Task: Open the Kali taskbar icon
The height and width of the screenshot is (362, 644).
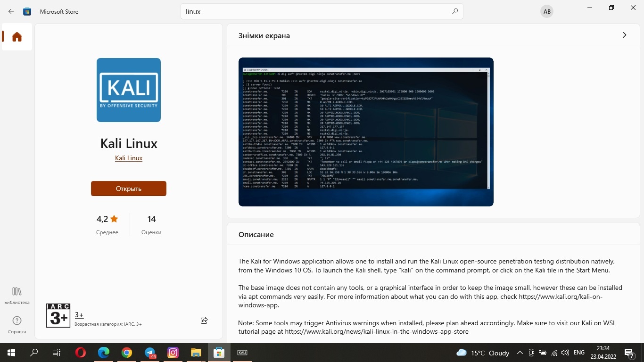Action: [x=242, y=353]
